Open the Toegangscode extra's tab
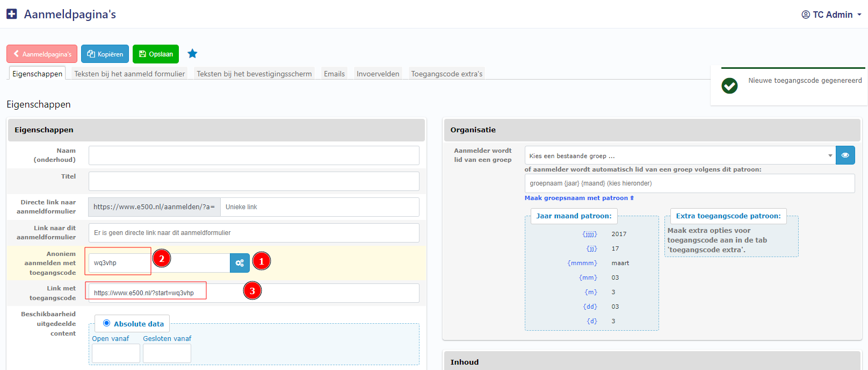Viewport: 868px width, 370px height. click(446, 74)
